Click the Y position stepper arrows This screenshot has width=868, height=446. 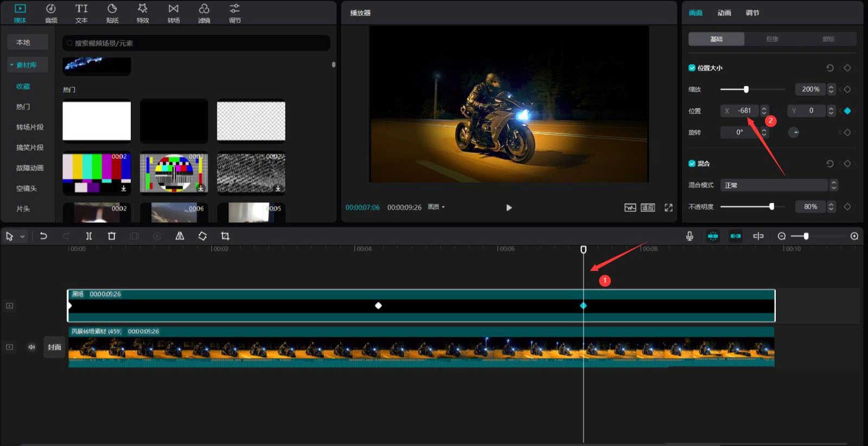click(831, 111)
